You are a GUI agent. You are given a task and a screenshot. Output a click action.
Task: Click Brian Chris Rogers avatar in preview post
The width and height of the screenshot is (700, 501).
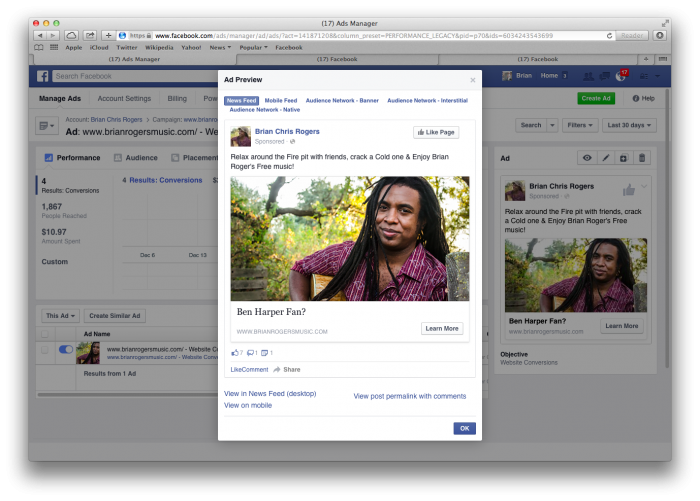[240, 136]
